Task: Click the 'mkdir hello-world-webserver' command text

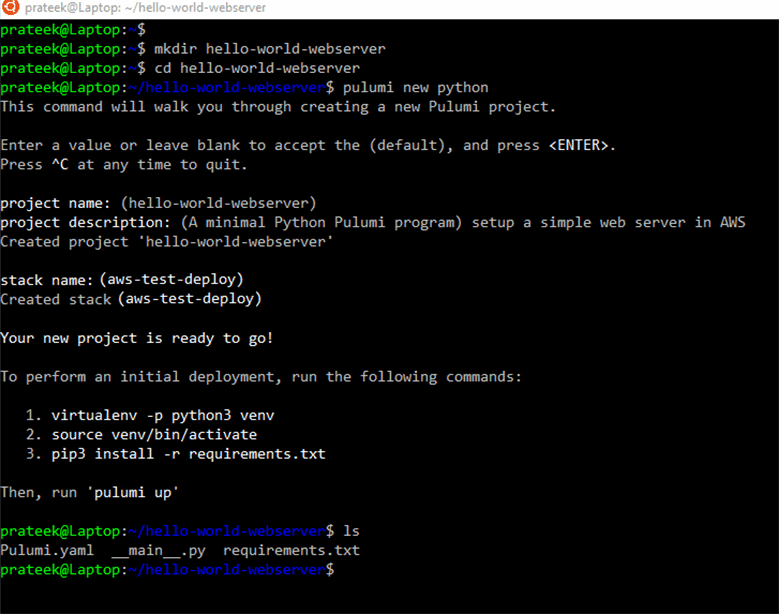Action: coord(269,49)
